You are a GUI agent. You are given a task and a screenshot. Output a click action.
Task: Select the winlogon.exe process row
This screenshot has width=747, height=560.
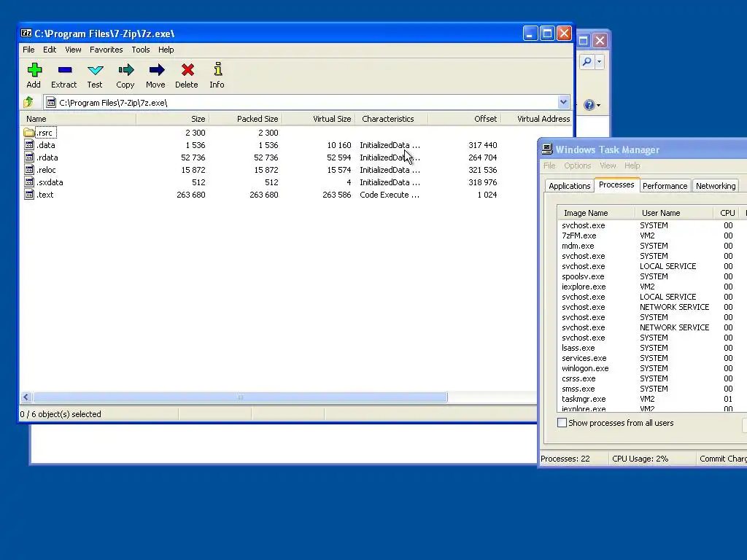651,368
